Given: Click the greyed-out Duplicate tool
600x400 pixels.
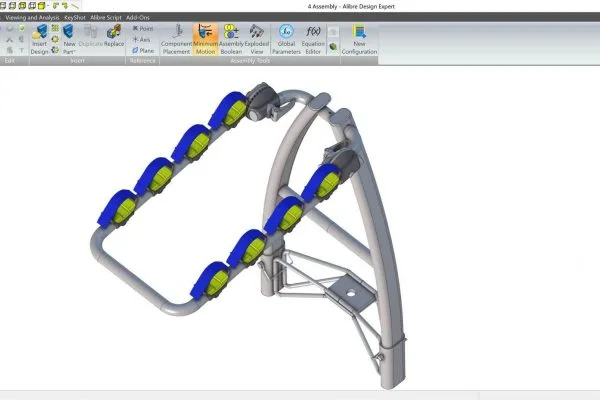Looking at the screenshot, I should pos(91,36).
